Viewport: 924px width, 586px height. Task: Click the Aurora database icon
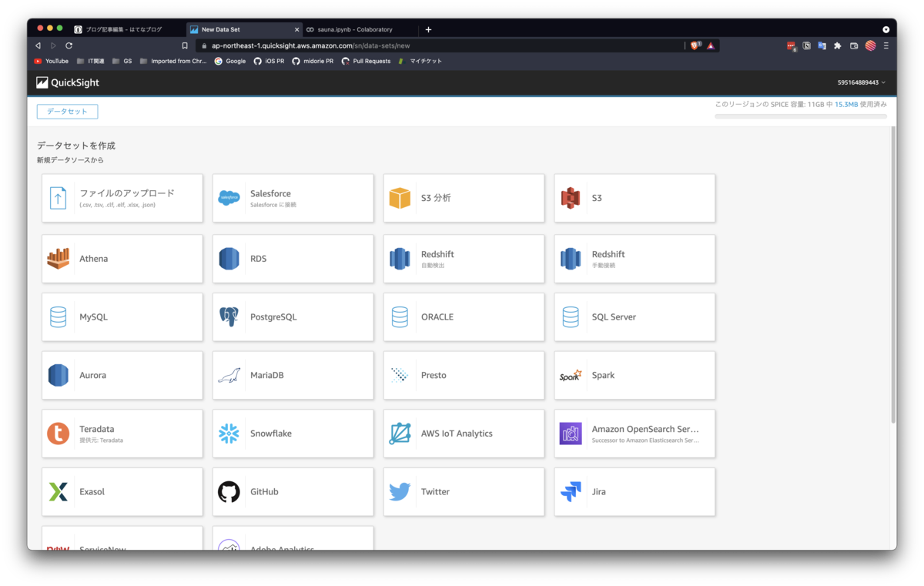point(59,375)
